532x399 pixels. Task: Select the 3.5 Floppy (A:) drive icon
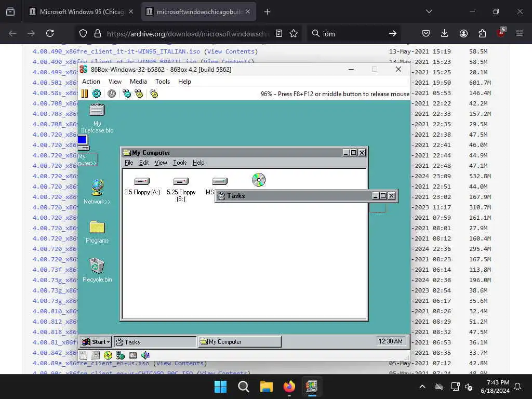click(x=142, y=186)
